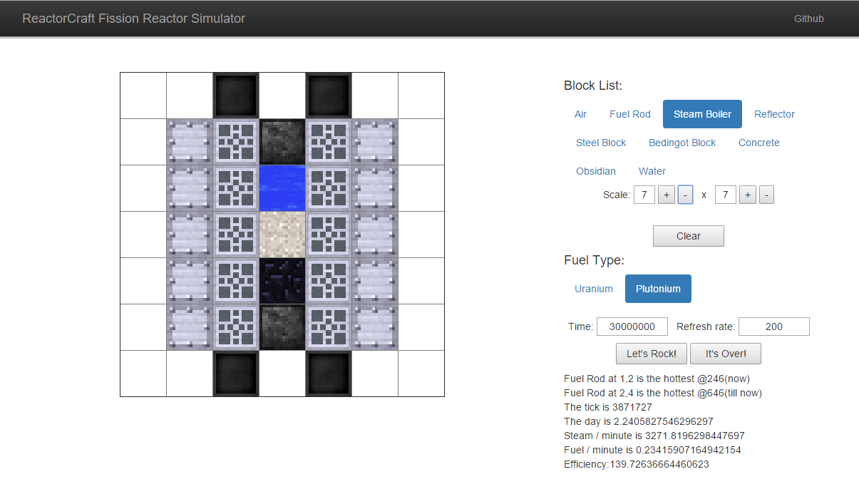Select Water in the Block List
859x504 pixels.
(x=652, y=171)
